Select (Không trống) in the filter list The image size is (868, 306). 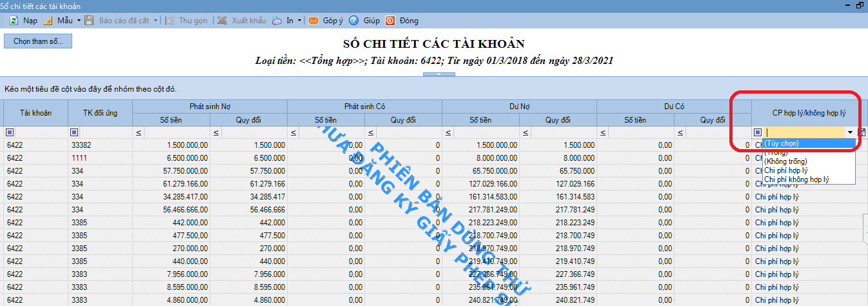pyautogui.click(x=809, y=161)
